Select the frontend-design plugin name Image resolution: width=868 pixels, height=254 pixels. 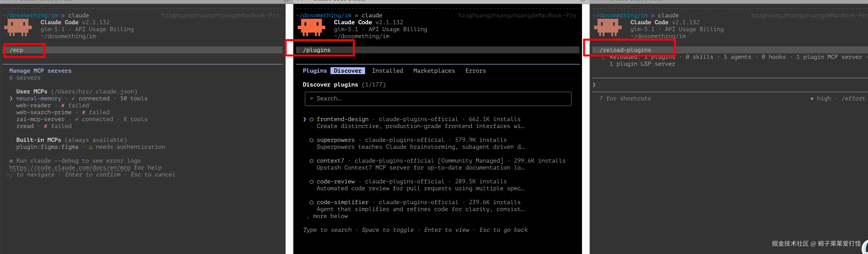[343, 119]
